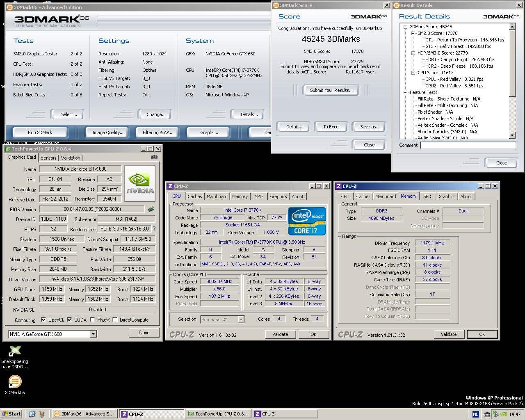Viewport: 525px width, 420px height.
Task: Open the Mainboard tab in CPU-Z
Action: (217, 196)
